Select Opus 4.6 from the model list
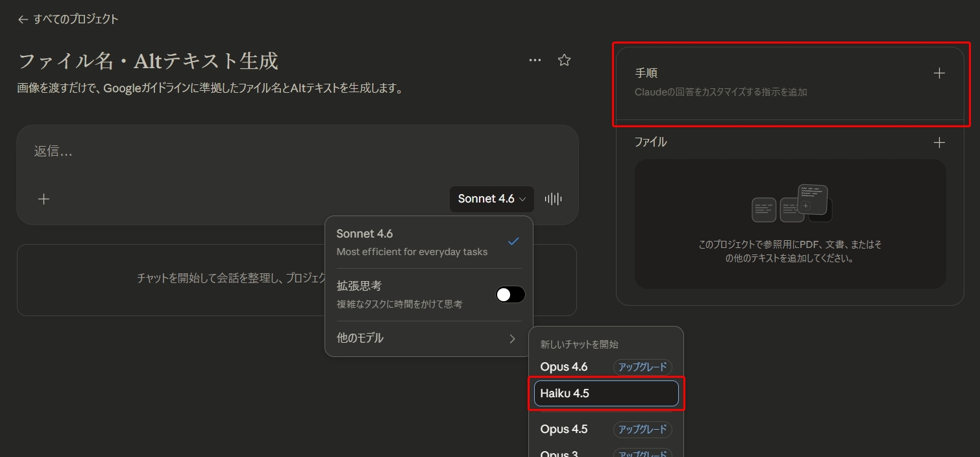The height and width of the screenshot is (457, 980). click(x=564, y=366)
